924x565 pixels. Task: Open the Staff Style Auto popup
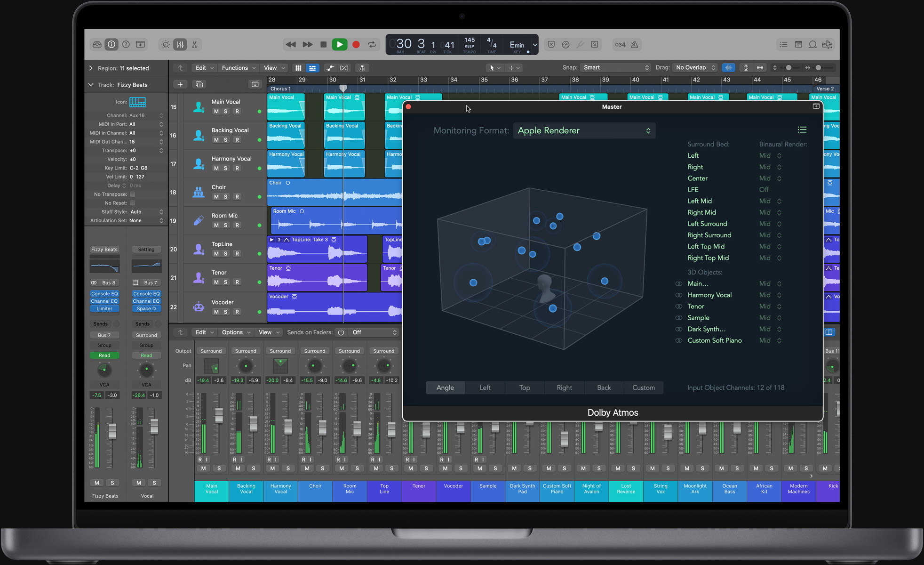pos(146,212)
